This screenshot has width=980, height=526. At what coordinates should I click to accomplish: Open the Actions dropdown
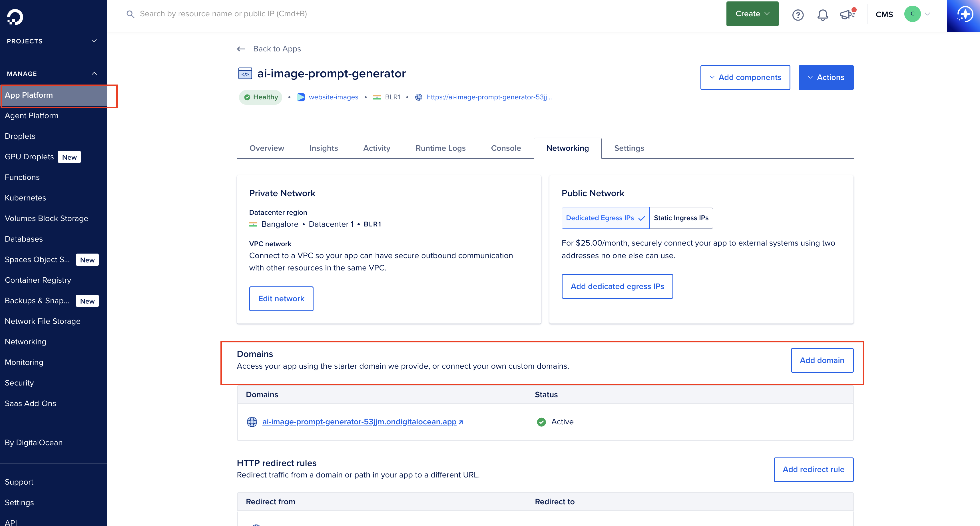point(826,78)
